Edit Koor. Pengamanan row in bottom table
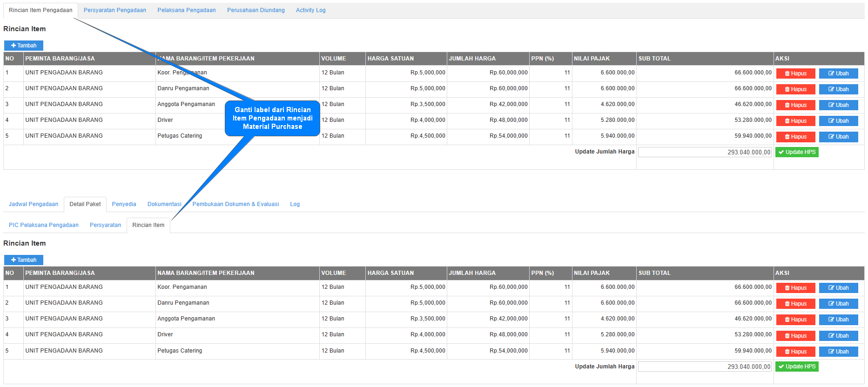868x387 pixels. tap(838, 288)
